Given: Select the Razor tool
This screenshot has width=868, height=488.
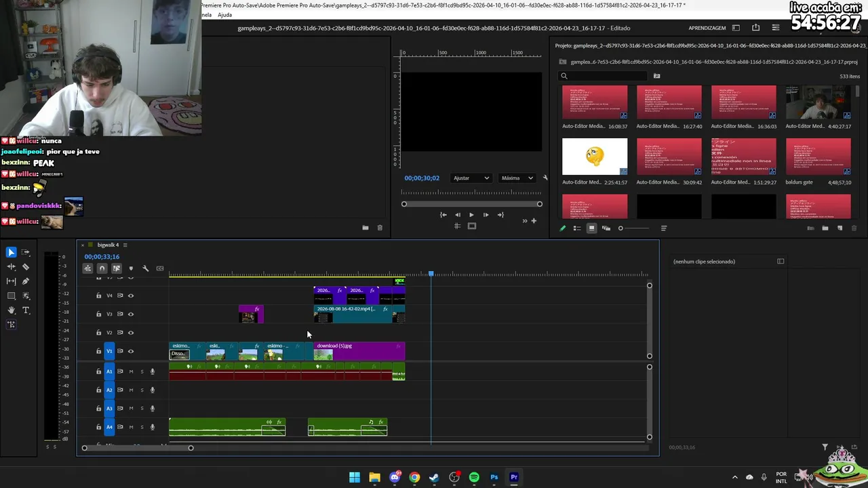Looking at the screenshot, I should pos(26,267).
